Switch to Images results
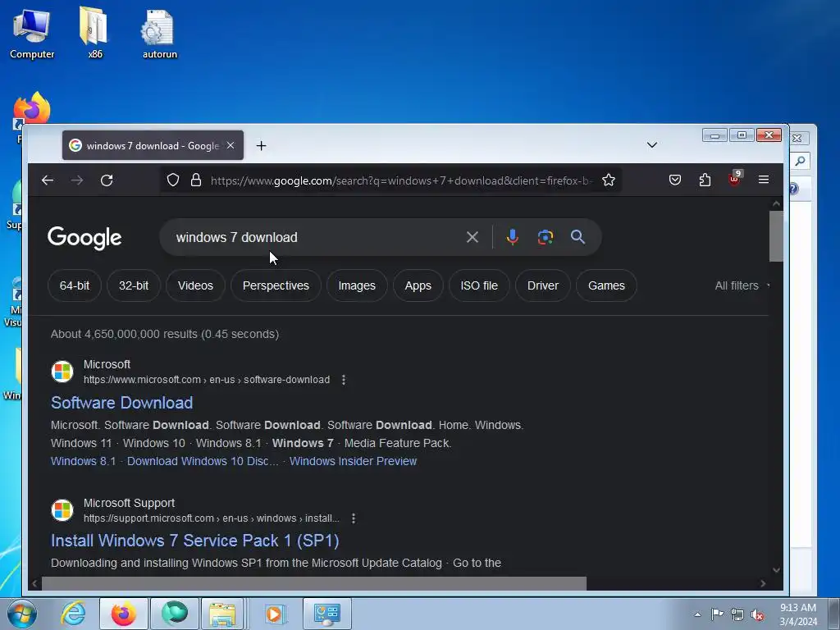This screenshot has width=840, height=630. click(357, 285)
